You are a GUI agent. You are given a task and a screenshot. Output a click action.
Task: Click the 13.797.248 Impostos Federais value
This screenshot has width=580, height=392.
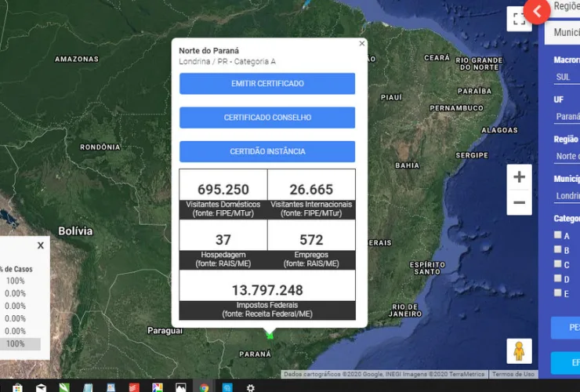[267, 290]
